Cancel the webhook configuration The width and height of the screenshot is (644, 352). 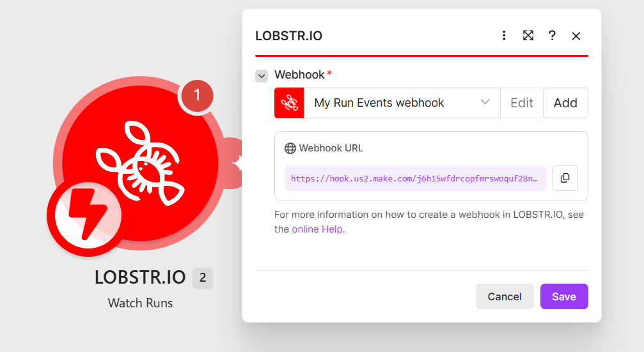coord(505,296)
